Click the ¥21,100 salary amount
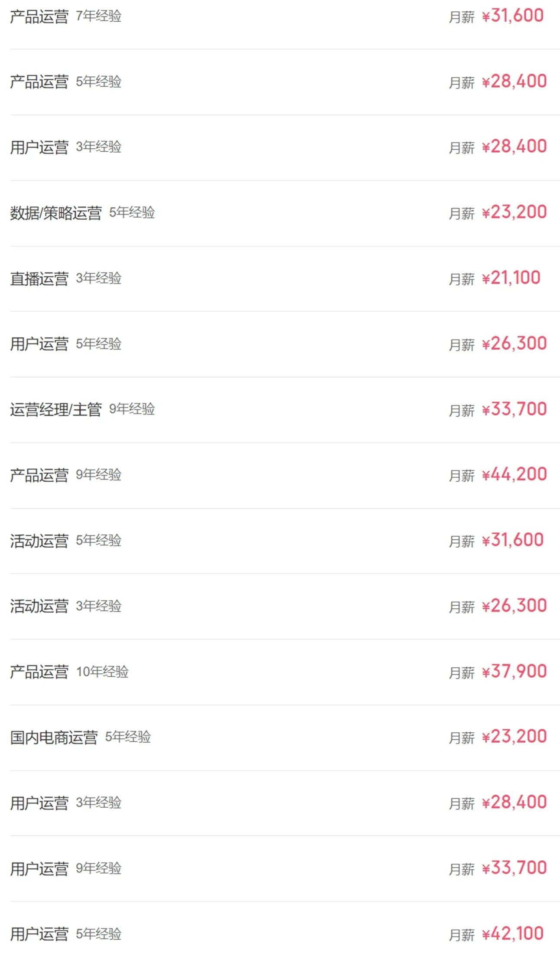The width and height of the screenshot is (560, 956). tap(511, 278)
